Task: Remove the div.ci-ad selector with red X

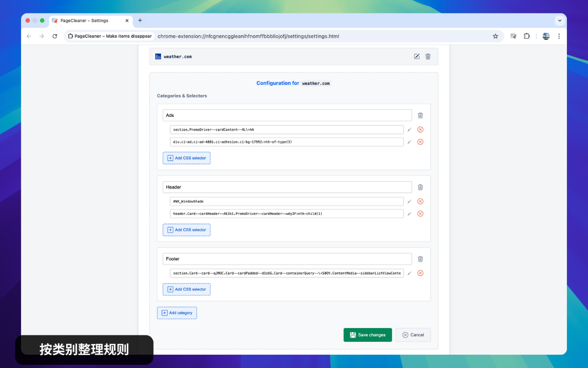Action: [420, 142]
